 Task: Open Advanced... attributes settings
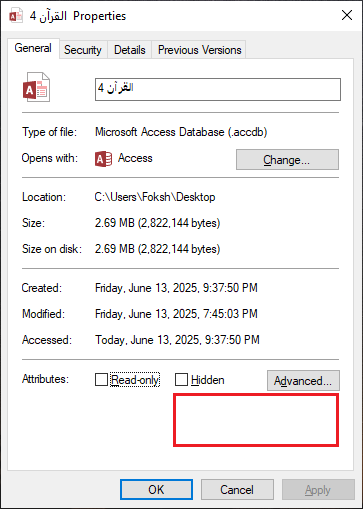click(x=303, y=380)
